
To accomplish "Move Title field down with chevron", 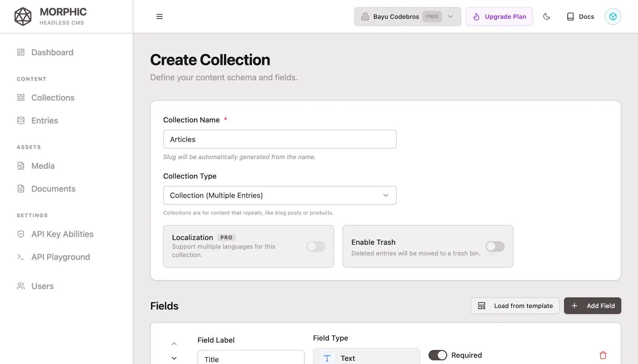I will tap(174, 358).
